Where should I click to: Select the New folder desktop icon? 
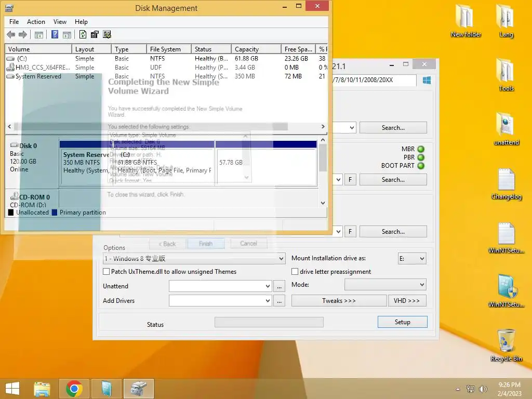pyautogui.click(x=465, y=20)
